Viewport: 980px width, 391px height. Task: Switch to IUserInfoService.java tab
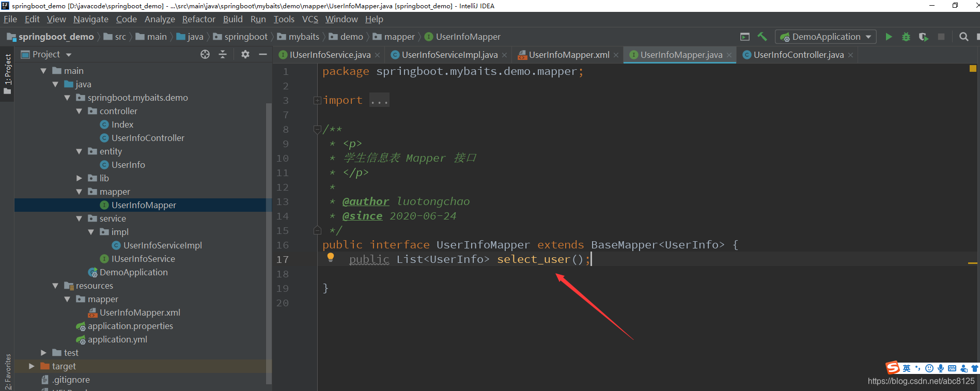point(330,55)
